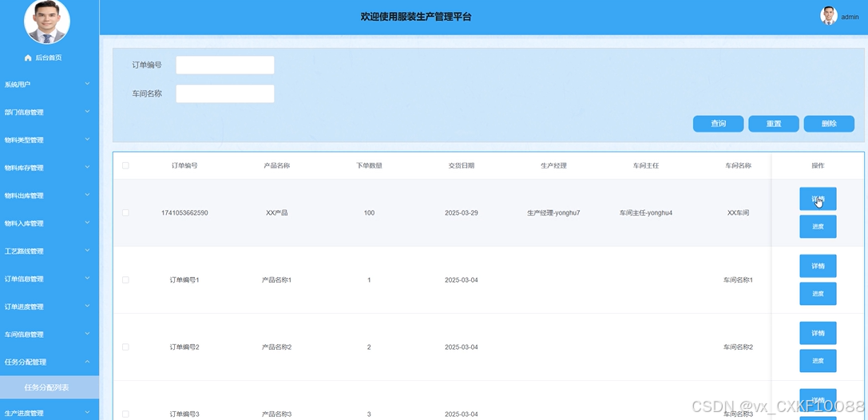Select the 产品名称2 cell
The image size is (868, 420).
pyautogui.click(x=277, y=347)
